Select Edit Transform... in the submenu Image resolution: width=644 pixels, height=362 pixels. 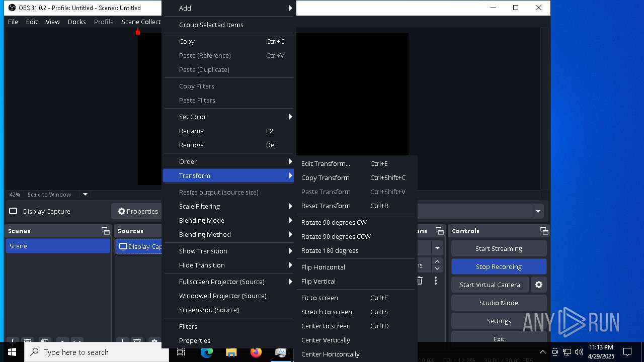(x=357, y=163)
